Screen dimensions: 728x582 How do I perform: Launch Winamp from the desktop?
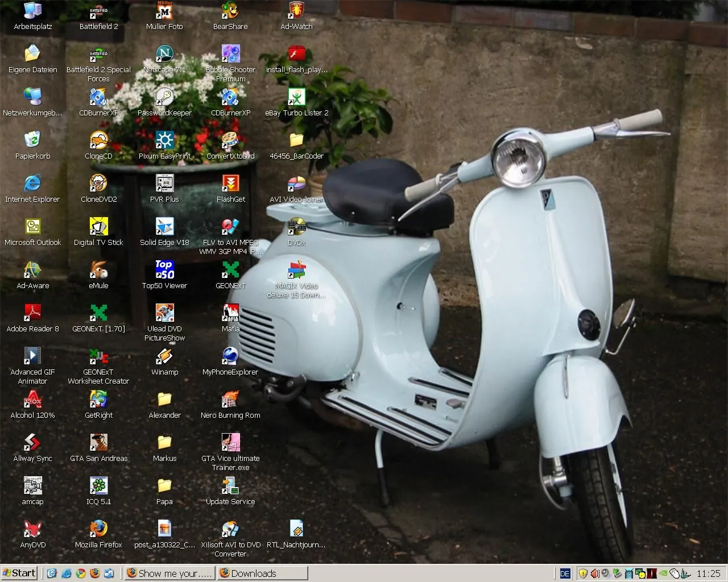(164, 356)
